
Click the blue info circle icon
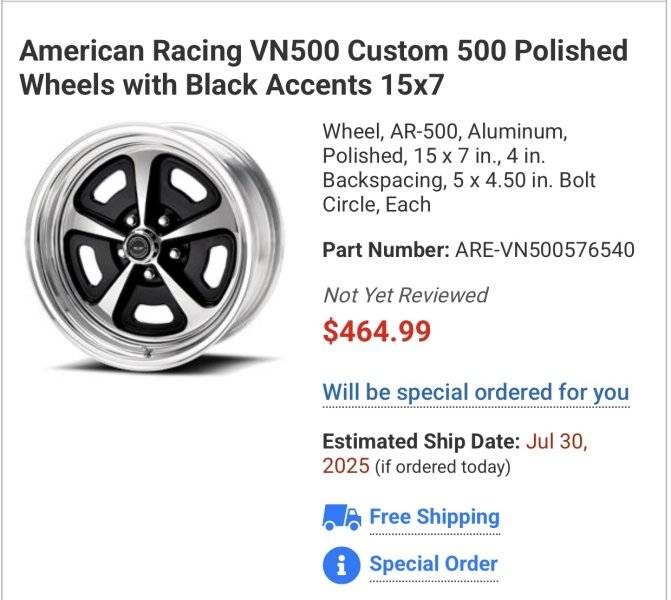(x=341, y=564)
